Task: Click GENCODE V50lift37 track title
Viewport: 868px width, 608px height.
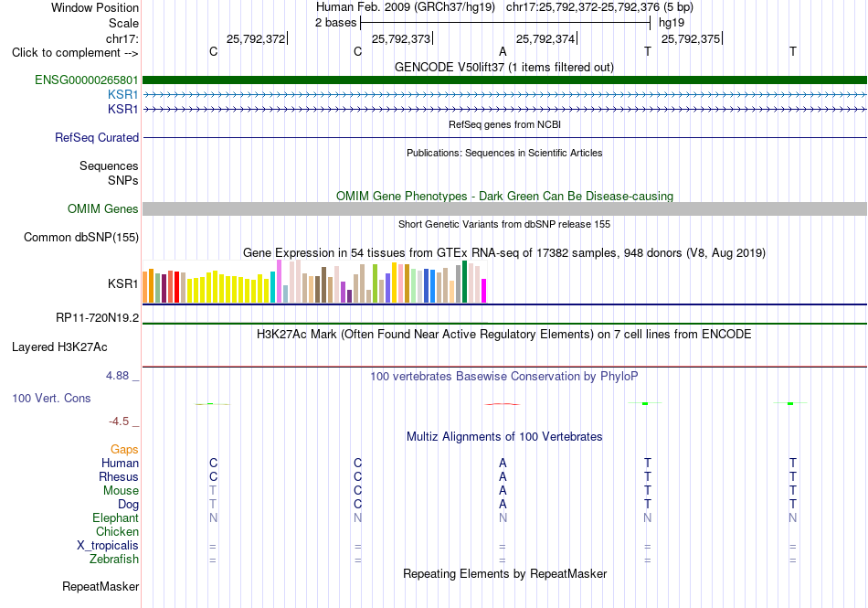Action: point(504,67)
